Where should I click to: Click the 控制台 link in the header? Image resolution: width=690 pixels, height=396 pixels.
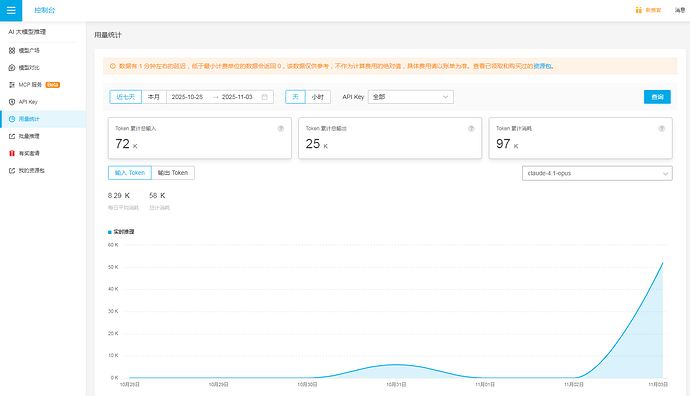pyautogui.click(x=44, y=10)
